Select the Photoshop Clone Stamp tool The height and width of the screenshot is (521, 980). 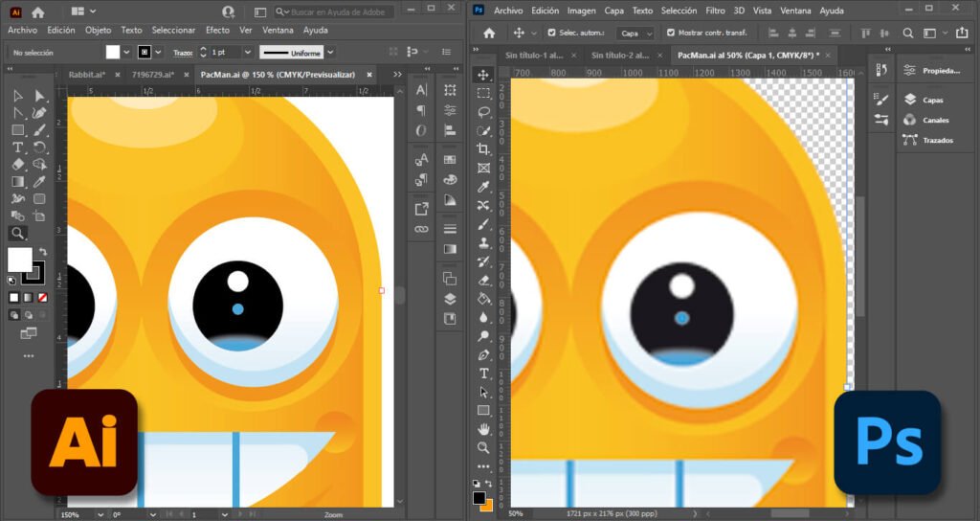tap(483, 242)
